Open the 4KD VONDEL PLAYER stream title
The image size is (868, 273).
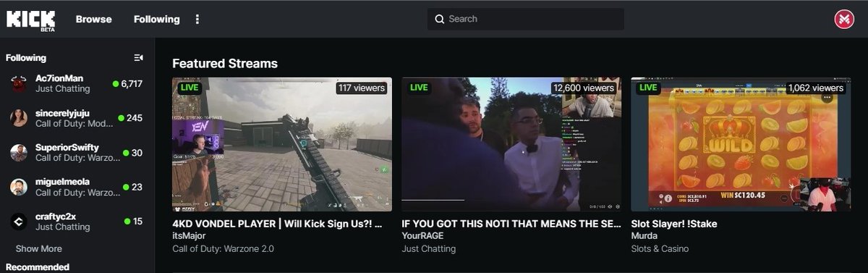tap(277, 224)
